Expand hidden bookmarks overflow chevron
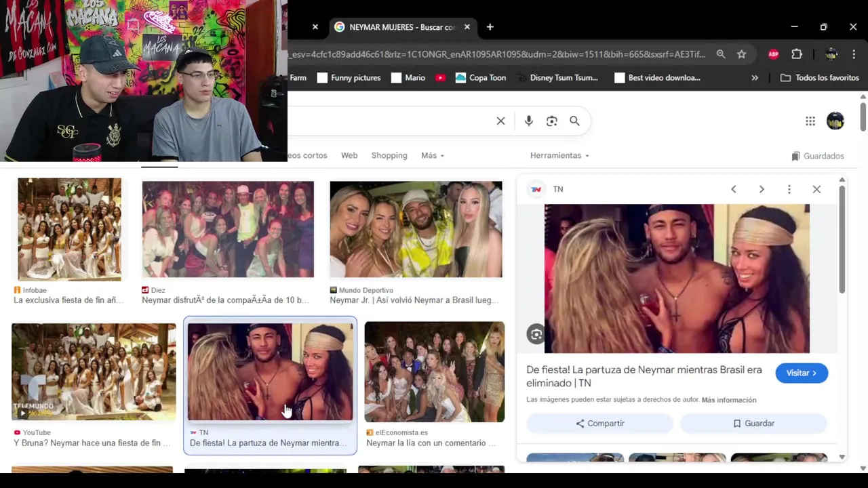This screenshot has height=488, width=868. click(755, 78)
